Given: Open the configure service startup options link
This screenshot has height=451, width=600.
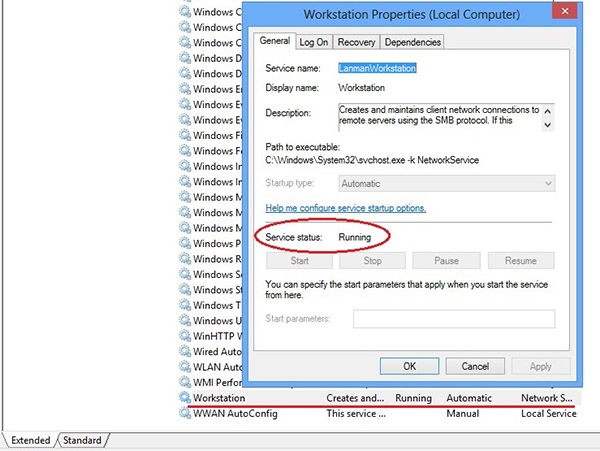Looking at the screenshot, I should click(x=345, y=208).
